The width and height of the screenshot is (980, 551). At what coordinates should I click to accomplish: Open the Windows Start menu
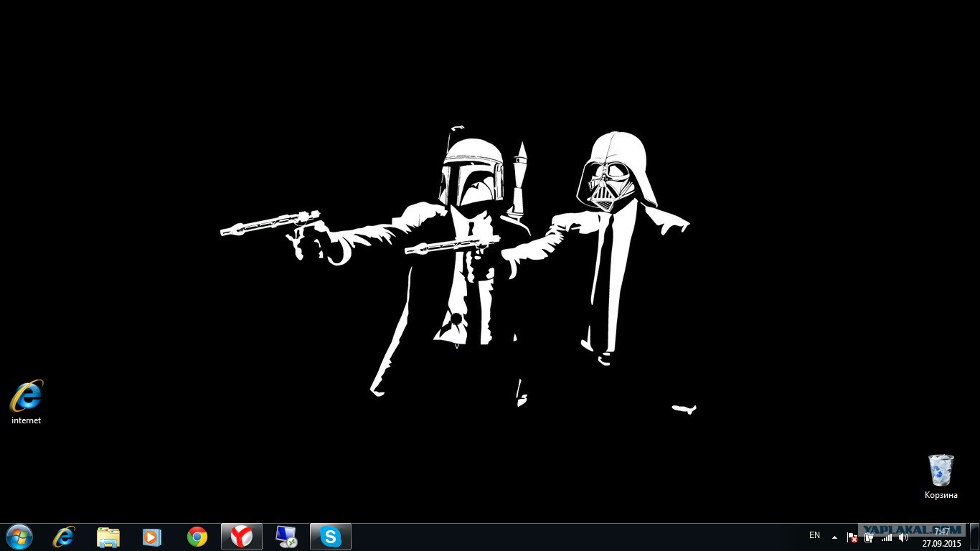(19, 537)
